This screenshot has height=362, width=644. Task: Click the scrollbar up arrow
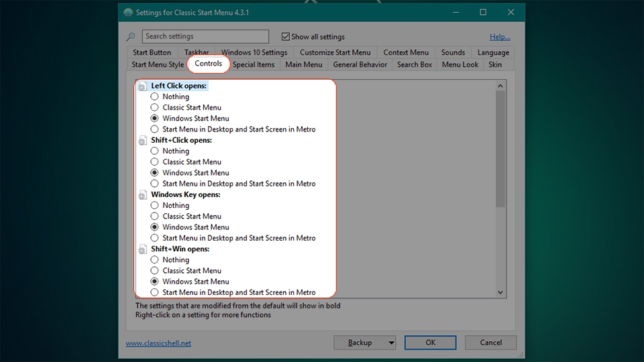pyautogui.click(x=500, y=86)
